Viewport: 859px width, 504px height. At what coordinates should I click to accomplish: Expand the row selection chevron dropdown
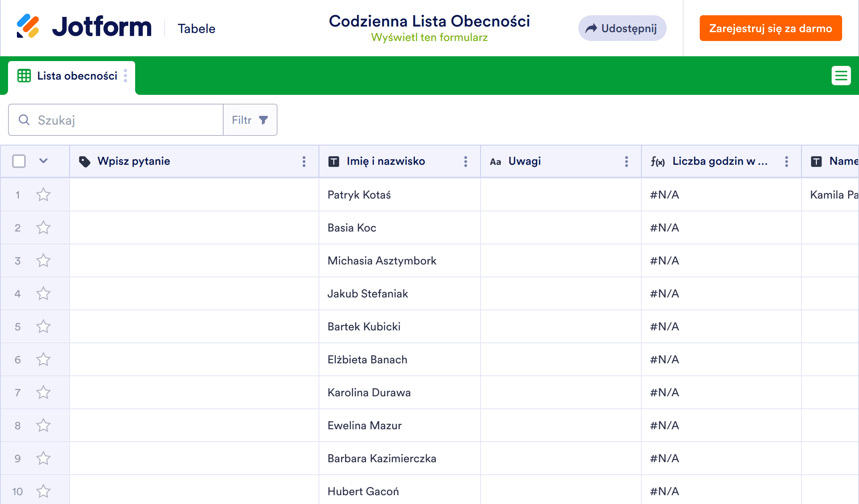click(43, 161)
